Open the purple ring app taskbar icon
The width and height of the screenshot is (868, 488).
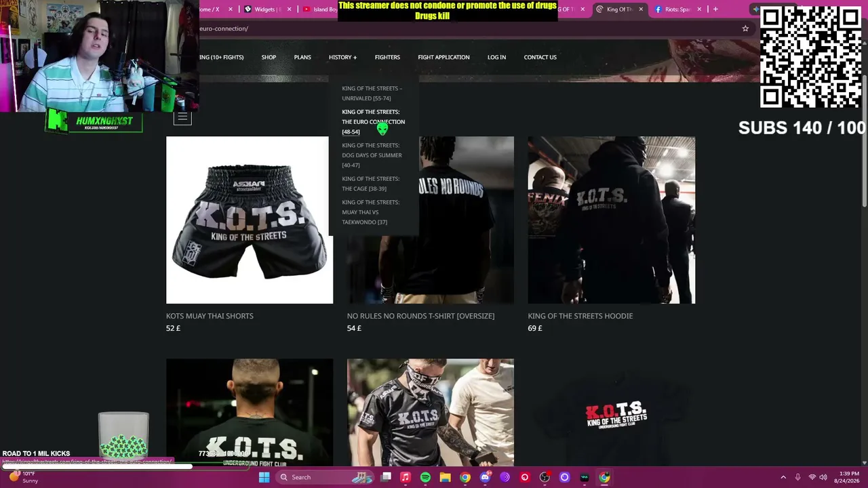point(564,477)
